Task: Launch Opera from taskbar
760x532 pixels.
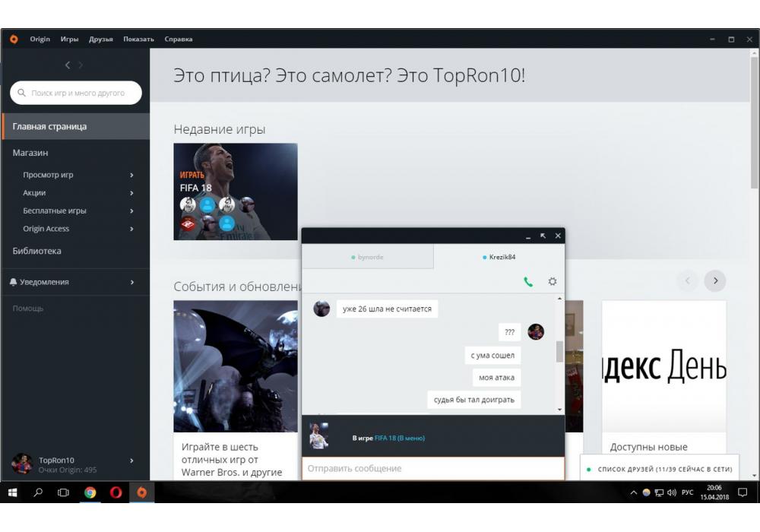Action: coord(116,492)
